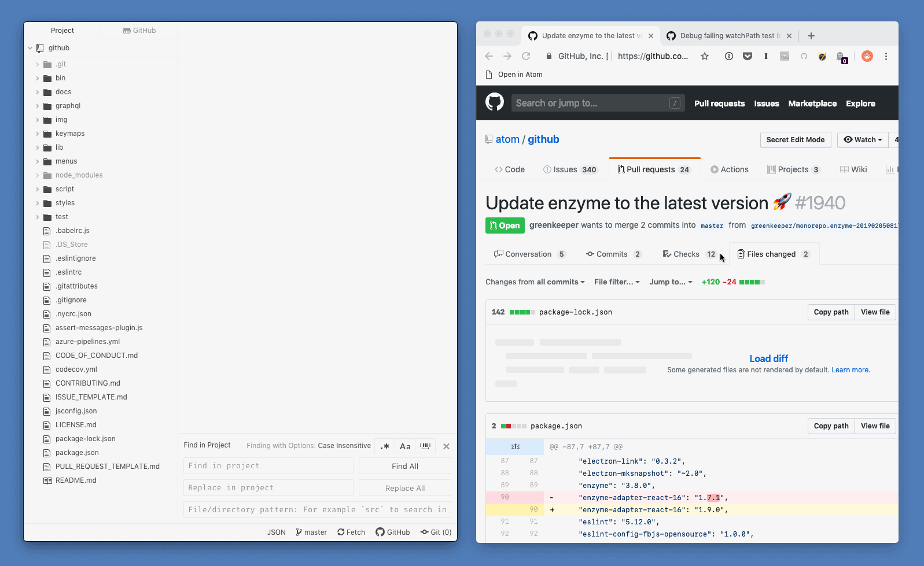
Task: Click the github repo name link
Action: pos(543,139)
